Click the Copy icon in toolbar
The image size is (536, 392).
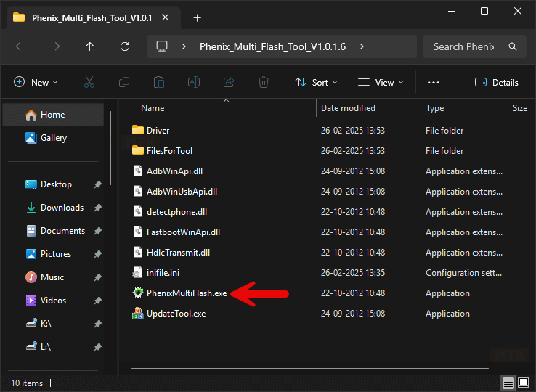click(x=124, y=83)
